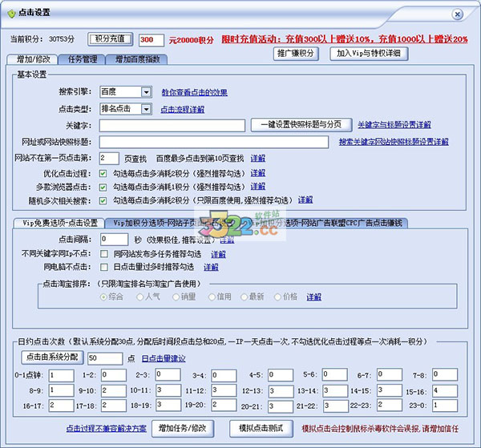481x448 pixels.
Task: Select 信用 sort radio button
Action: pyautogui.click(x=212, y=297)
